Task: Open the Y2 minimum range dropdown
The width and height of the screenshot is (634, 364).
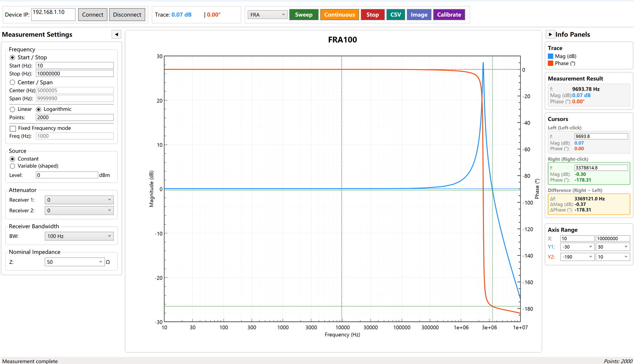Action: (x=577, y=257)
